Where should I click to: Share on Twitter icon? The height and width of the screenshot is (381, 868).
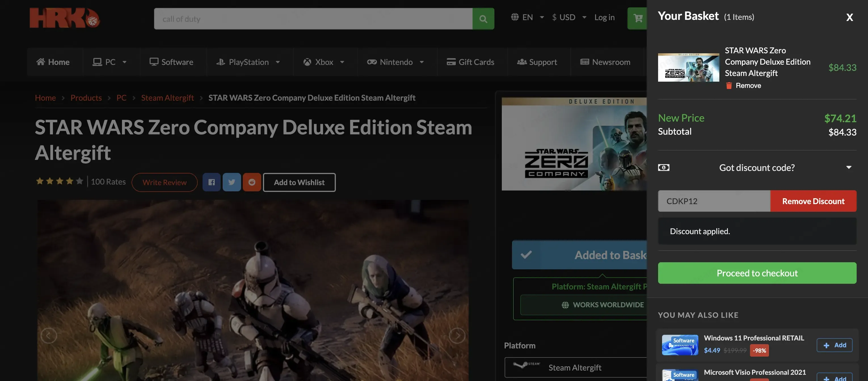(x=232, y=182)
